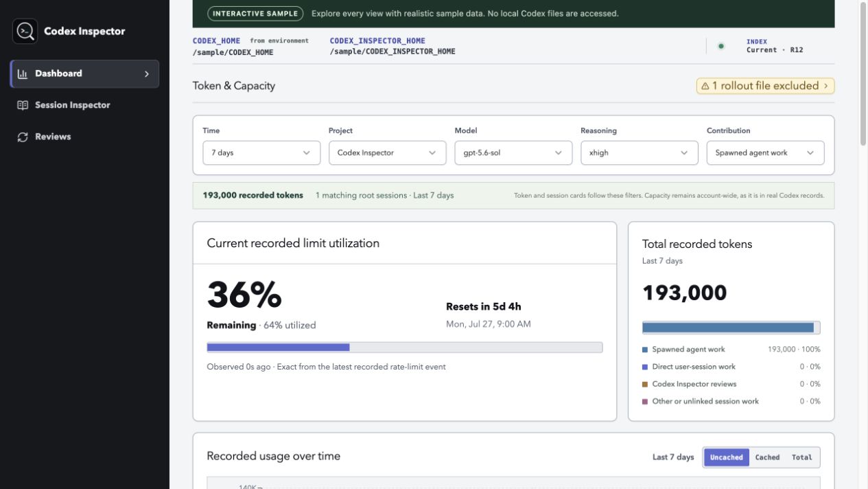The height and width of the screenshot is (489, 868).
Task: Click the Codex Inspector logo icon
Action: click(25, 31)
